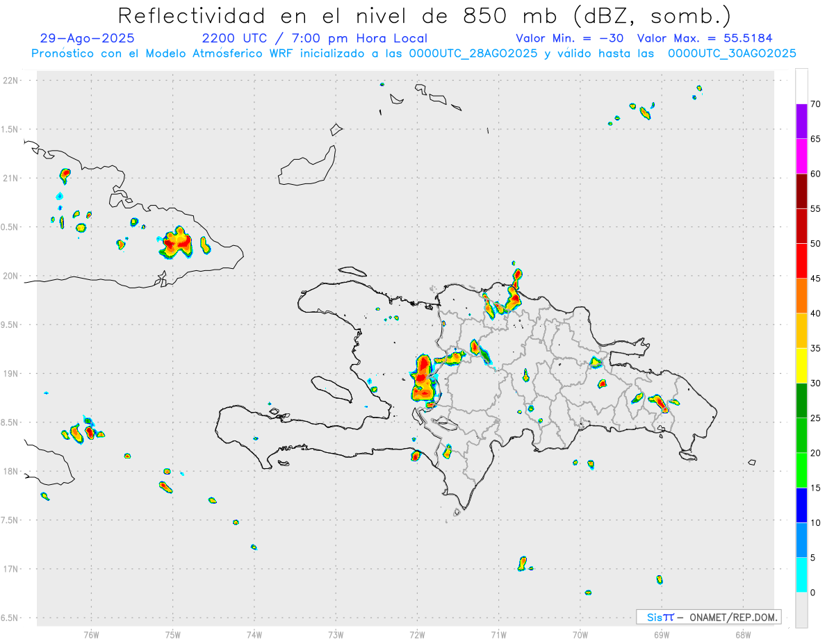Click the '70W' longitude axis label
Image resolution: width=834 pixels, height=644 pixels.
[580, 634]
